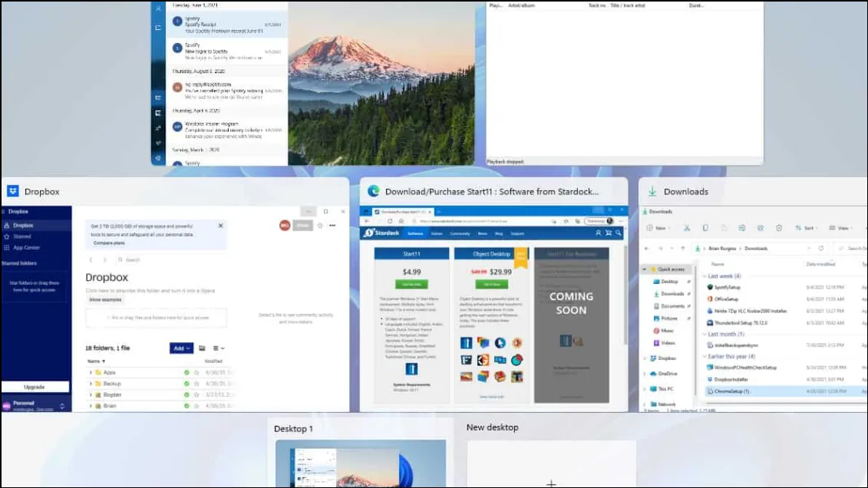Toggle the star next to Bogdan folder
Screen dimensions: 868x488
[x=196, y=395]
